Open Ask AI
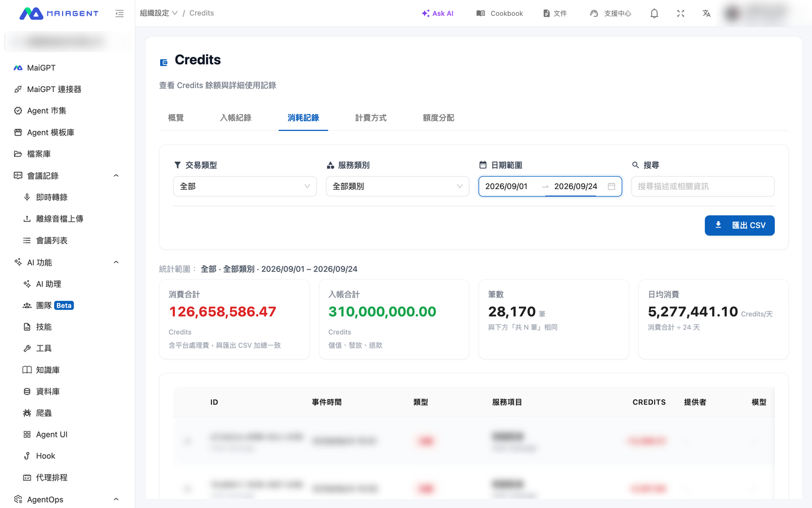Screen dimensions: 812x508 pyautogui.click(x=438, y=14)
